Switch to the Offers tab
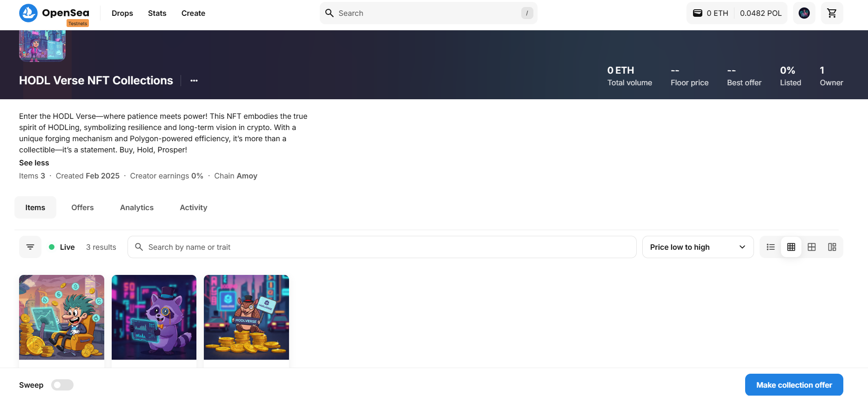868x397 pixels. point(82,207)
